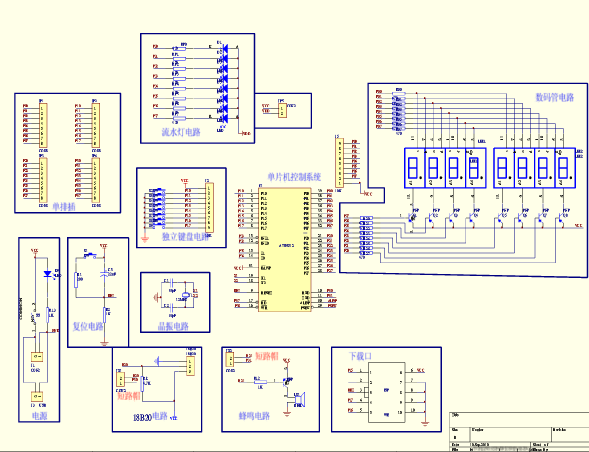
Task: Select the first seven-segment display digit
Action: pyautogui.click(x=414, y=168)
